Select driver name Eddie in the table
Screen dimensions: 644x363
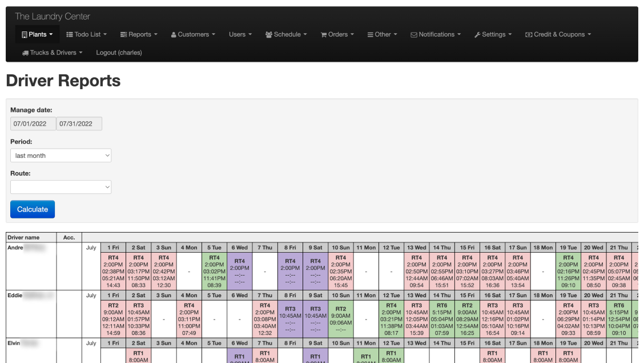click(x=15, y=295)
